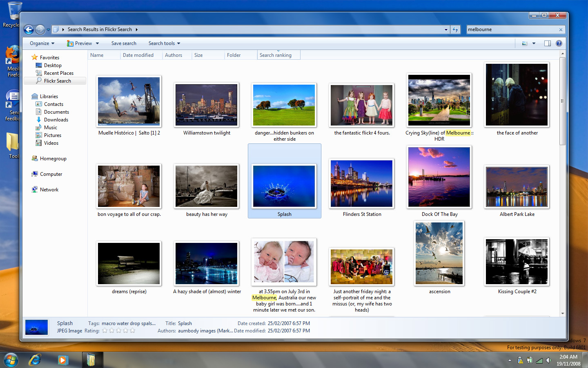
Task: Click the Windows Start orb
Action: tap(11, 360)
